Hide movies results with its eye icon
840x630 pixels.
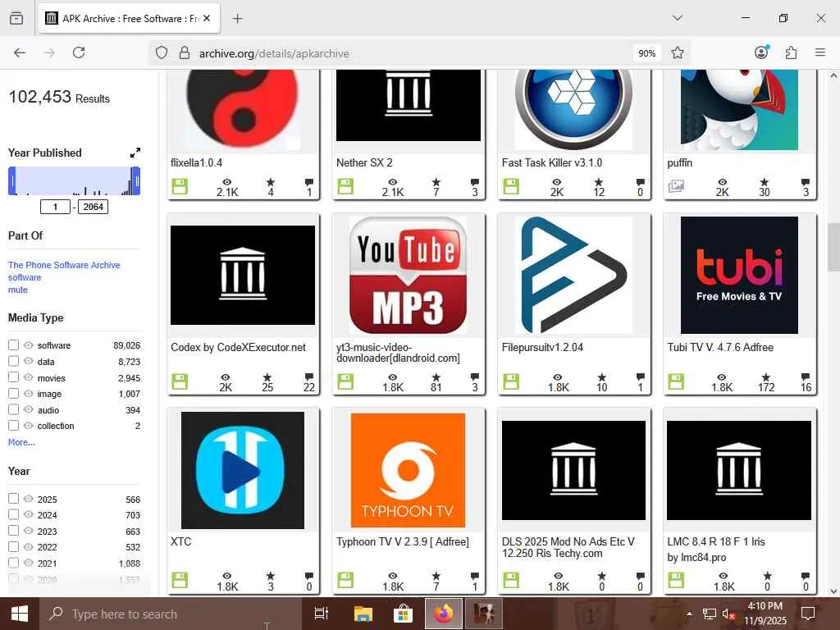click(x=29, y=377)
